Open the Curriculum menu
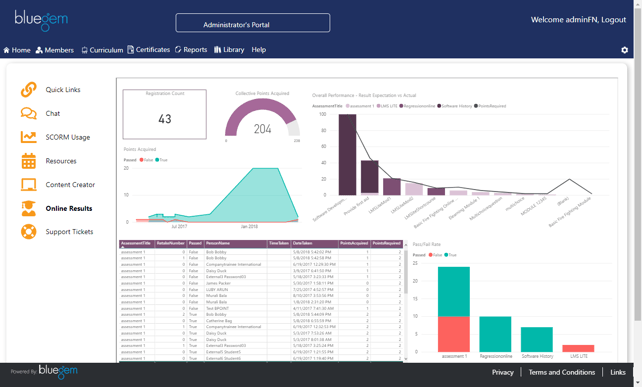This screenshot has height=387, width=642. tap(102, 50)
